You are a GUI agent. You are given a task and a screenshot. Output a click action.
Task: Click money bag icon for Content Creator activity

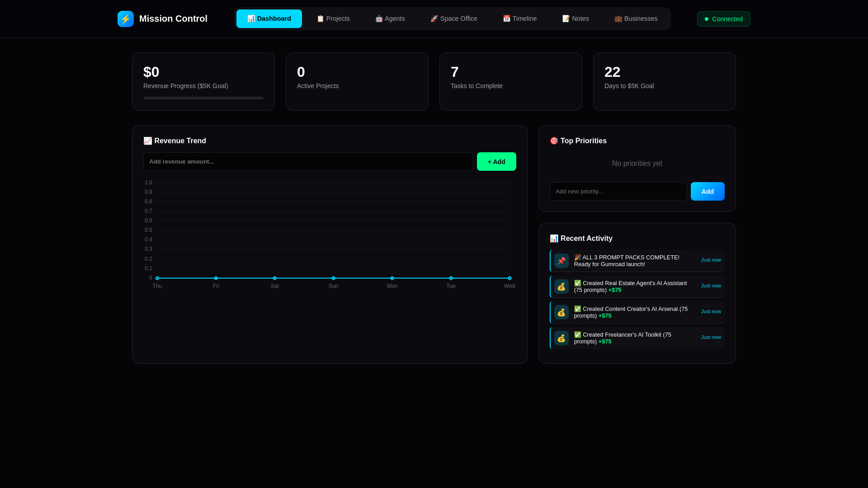coord(561,312)
